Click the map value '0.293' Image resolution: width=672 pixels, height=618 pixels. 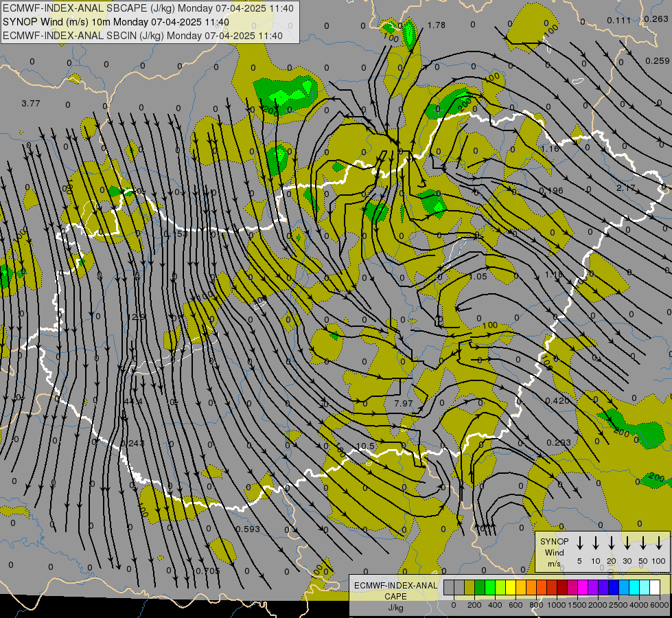tap(559, 442)
